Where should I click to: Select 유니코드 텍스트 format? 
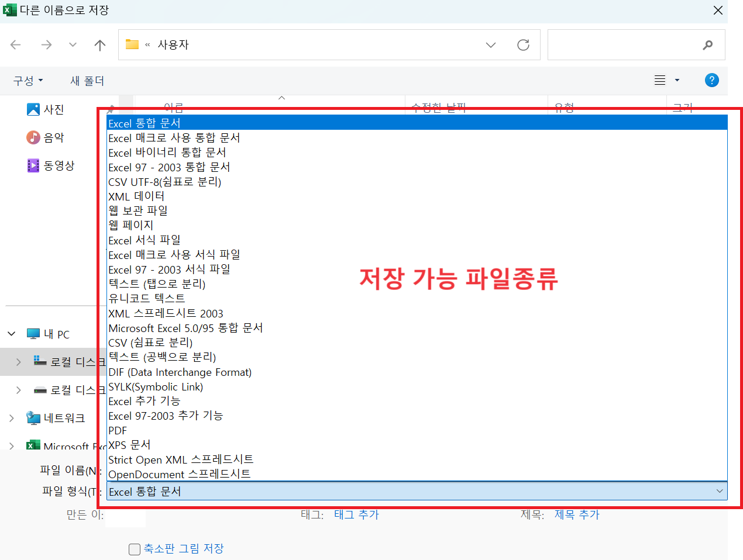[417, 298]
